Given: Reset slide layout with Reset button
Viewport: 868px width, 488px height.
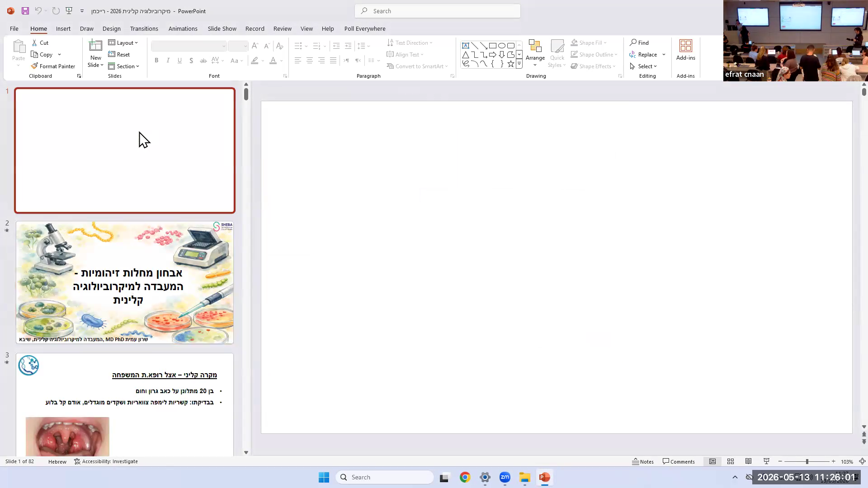Looking at the screenshot, I should [x=119, y=54].
